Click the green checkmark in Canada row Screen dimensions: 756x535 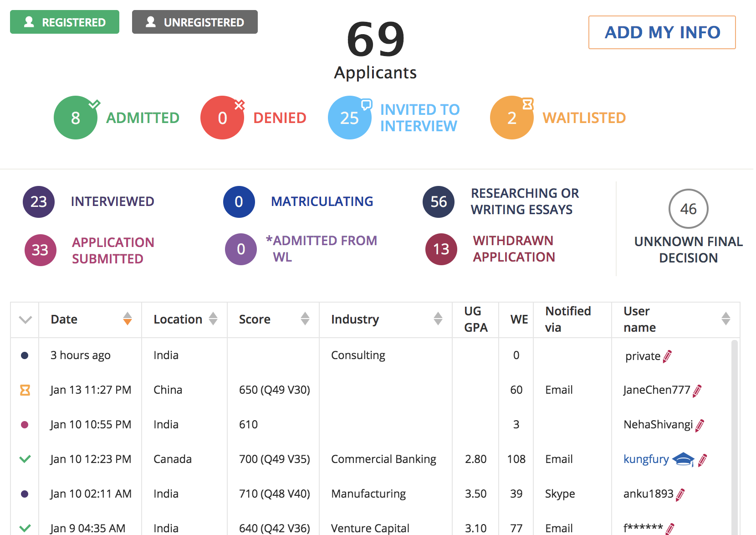[x=25, y=459]
